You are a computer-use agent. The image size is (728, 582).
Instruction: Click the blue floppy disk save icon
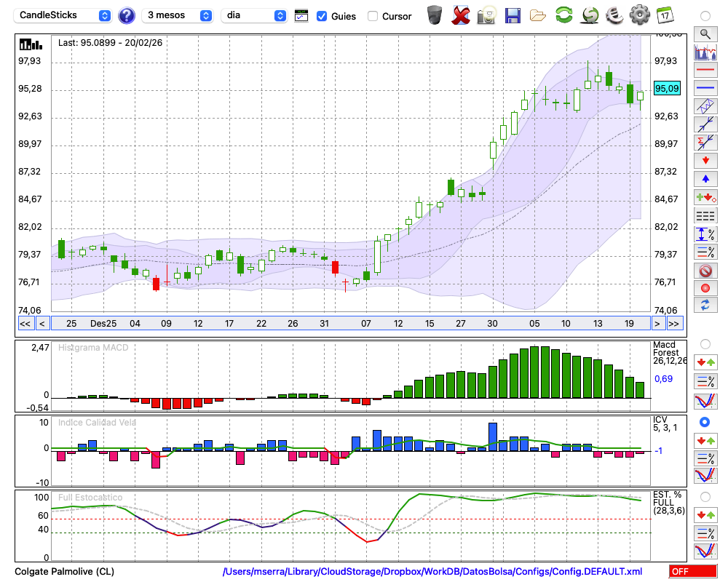[x=513, y=15]
